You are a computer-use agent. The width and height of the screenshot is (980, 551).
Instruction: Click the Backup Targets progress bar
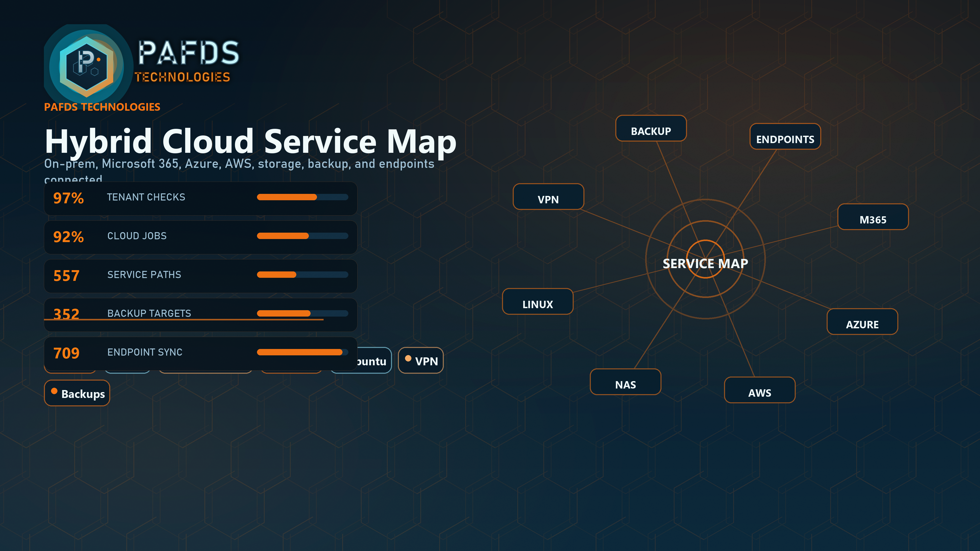pos(302,313)
